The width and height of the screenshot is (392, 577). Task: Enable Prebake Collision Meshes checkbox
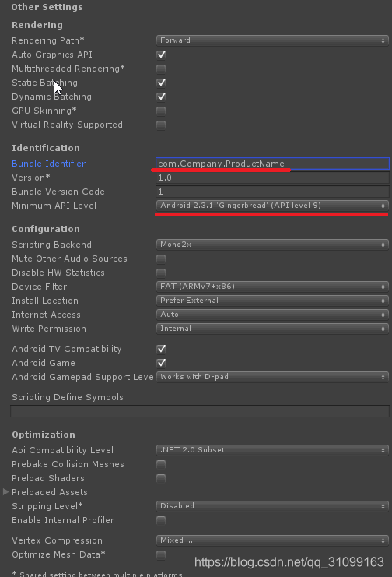161,464
